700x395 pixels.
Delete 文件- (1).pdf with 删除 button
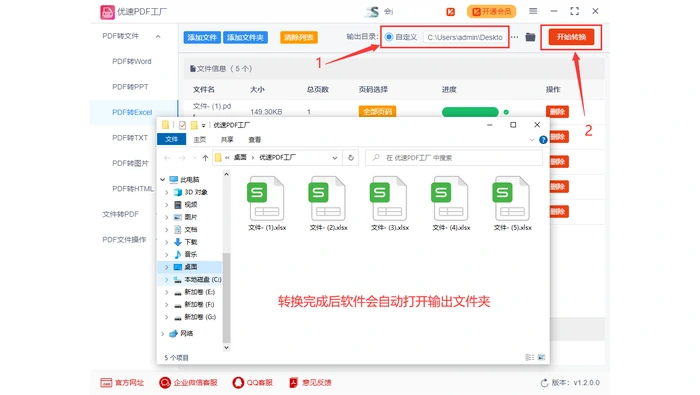click(557, 111)
